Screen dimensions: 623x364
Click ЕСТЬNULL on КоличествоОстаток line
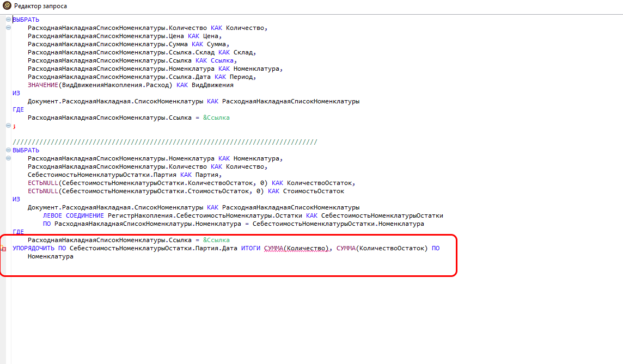43,183
